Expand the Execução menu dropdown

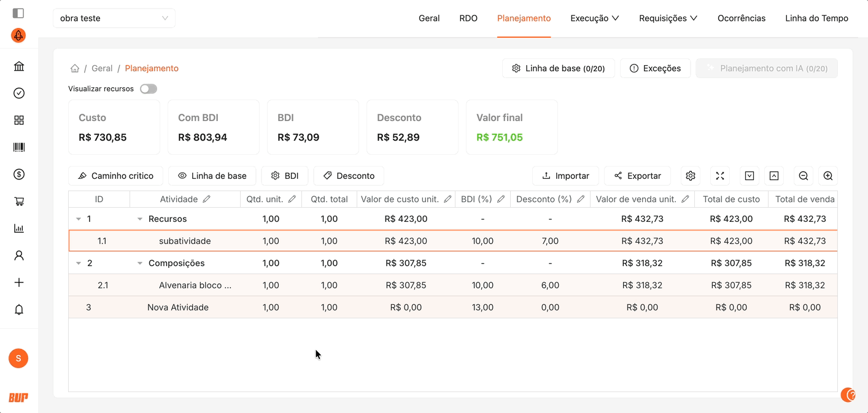click(x=594, y=18)
